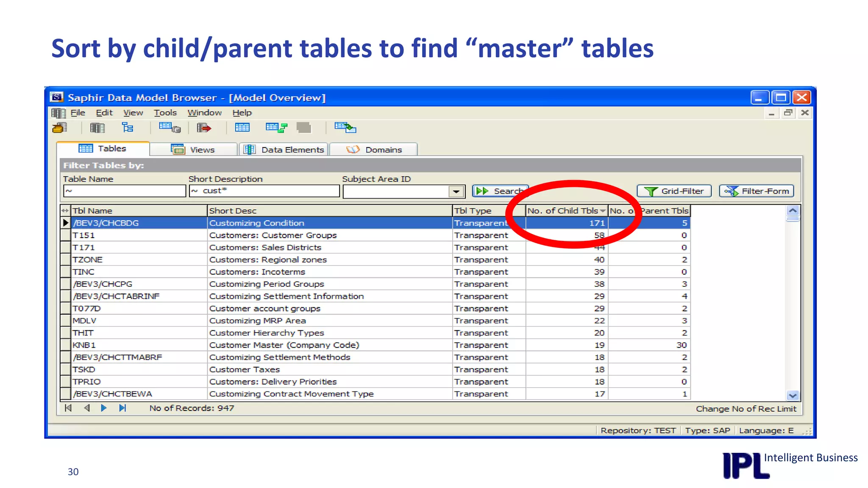The height and width of the screenshot is (488, 868).
Task: Select the /BEV3/CHCPG table row
Action: 376,284
